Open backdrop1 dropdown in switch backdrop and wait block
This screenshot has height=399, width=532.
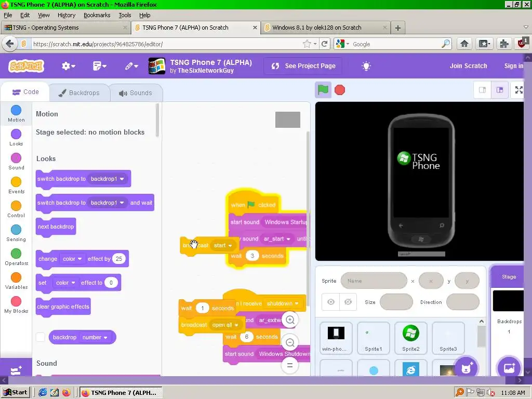(108, 203)
